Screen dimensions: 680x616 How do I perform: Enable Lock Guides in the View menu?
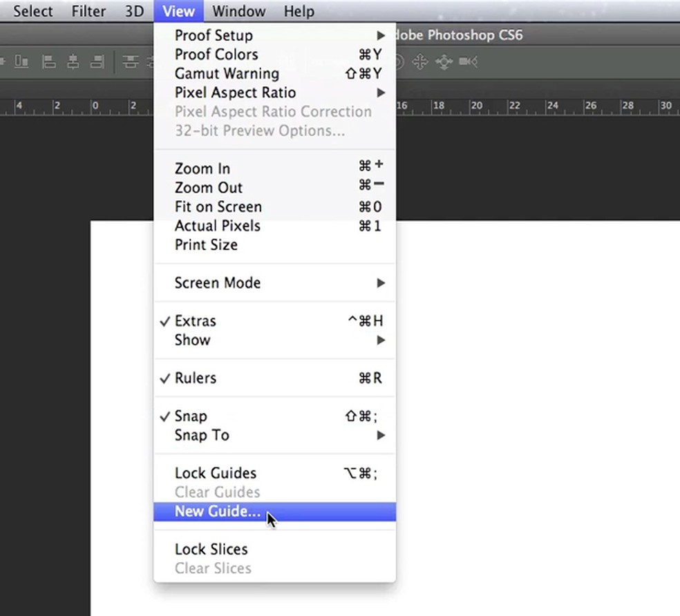(x=275, y=473)
